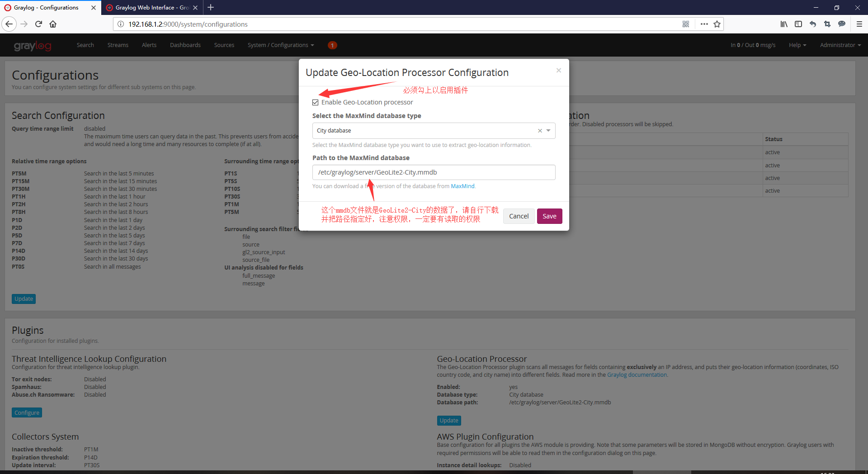The height and width of the screenshot is (474, 868).
Task: Reload the current page
Action: coord(39,24)
